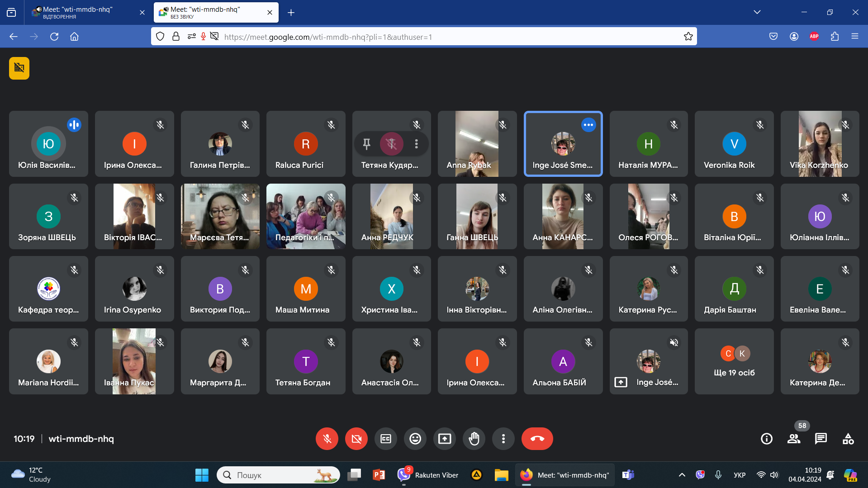Open the chat with everyone panel
This screenshot has height=488, width=868.
(821, 439)
